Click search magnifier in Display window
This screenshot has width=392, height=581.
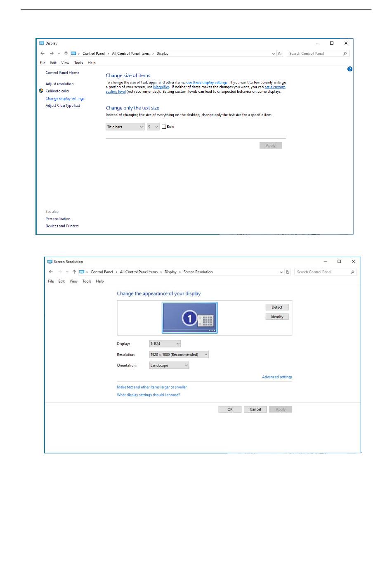click(345, 54)
